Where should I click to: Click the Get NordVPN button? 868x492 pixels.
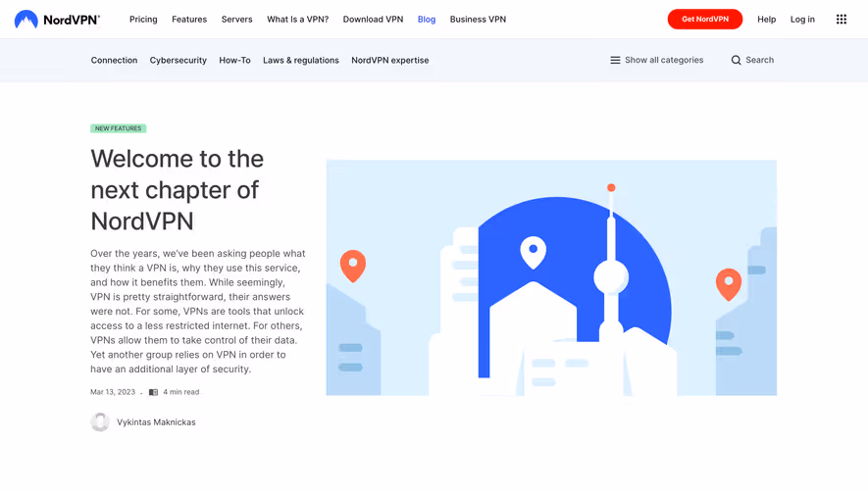704,20
